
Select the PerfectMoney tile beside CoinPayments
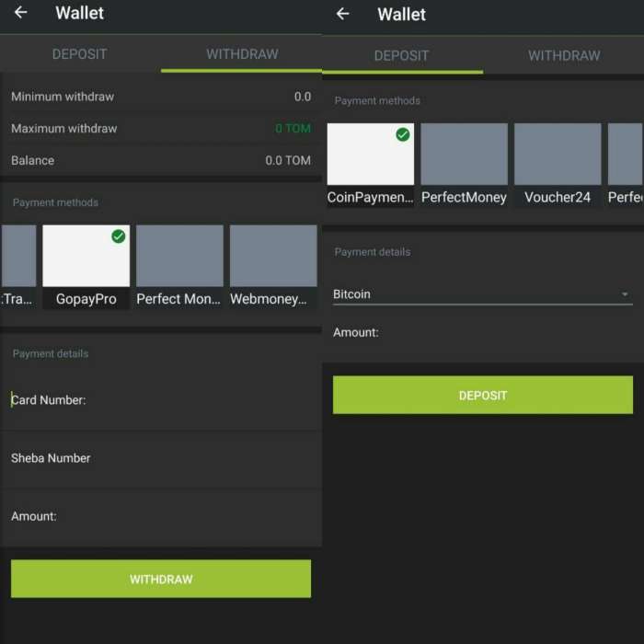pyautogui.click(x=464, y=166)
